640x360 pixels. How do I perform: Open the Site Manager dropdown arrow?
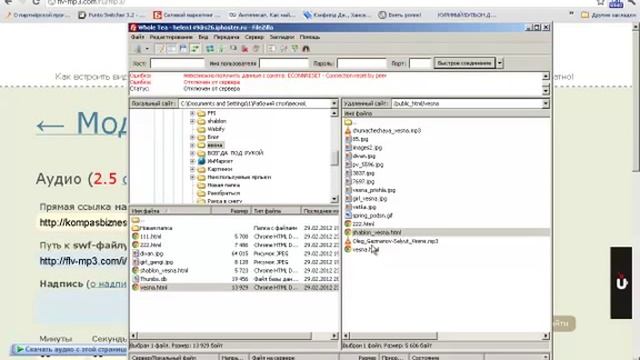pyautogui.click(x=147, y=49)
